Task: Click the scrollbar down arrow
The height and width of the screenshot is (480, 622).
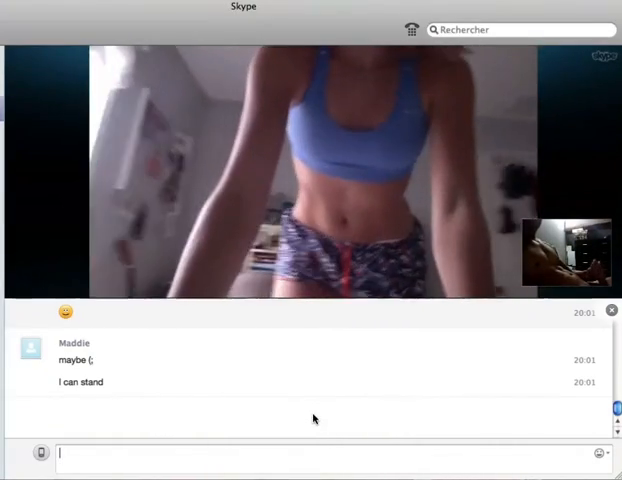Action: [x=617, y=432]
